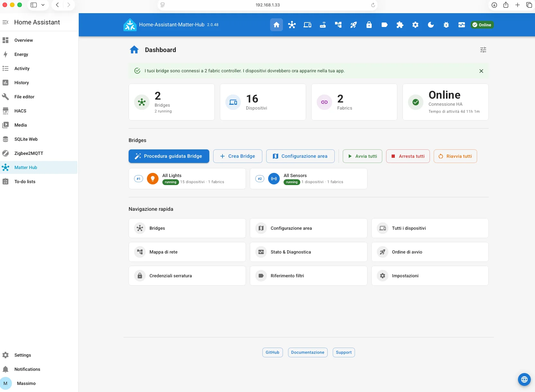The image size is (535, 392).
Task: Open Safari share menu icon
Action: coord(506,5)
